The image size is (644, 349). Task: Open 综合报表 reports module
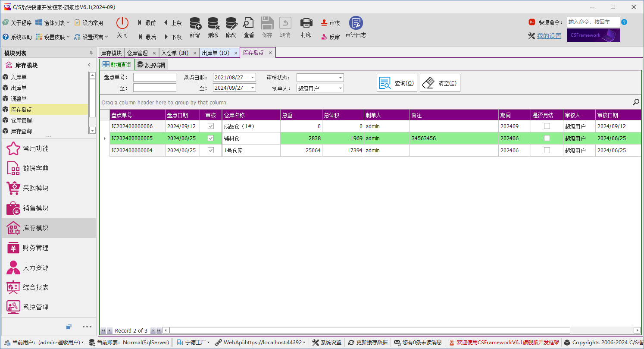[48, 287]
